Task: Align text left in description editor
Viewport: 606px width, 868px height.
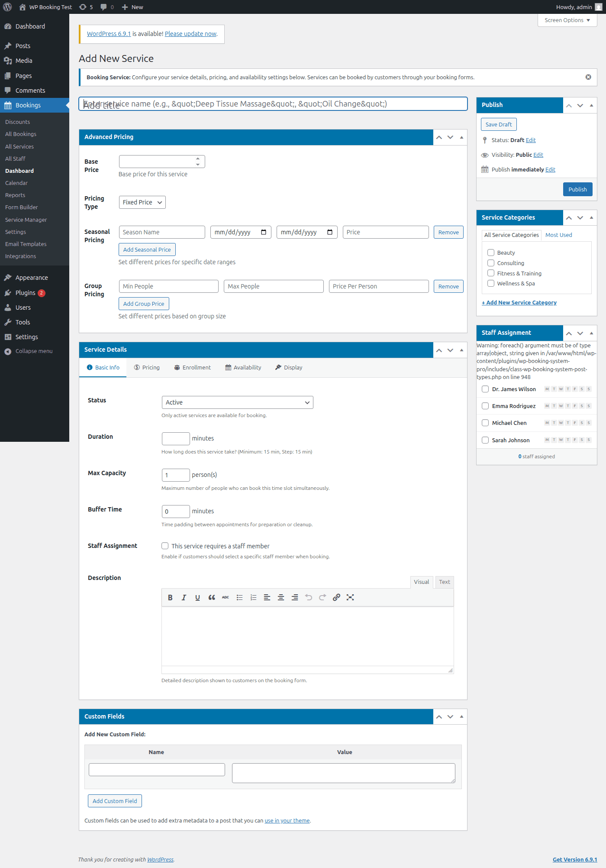Action: pyautogui.click(x=267, y=597)
